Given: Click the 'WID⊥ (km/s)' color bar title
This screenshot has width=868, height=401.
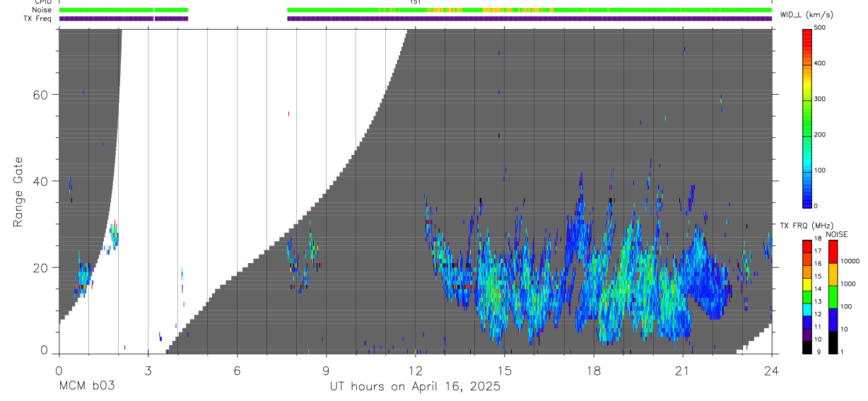Looking at the screenshot, I should pos(807,15).
